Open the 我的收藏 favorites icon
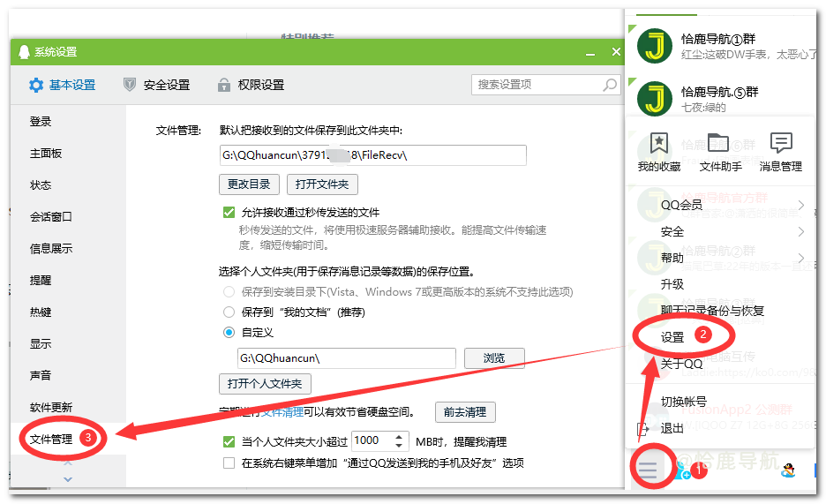Viewport: 826px width, 504px height. click(x=659, y=143)
